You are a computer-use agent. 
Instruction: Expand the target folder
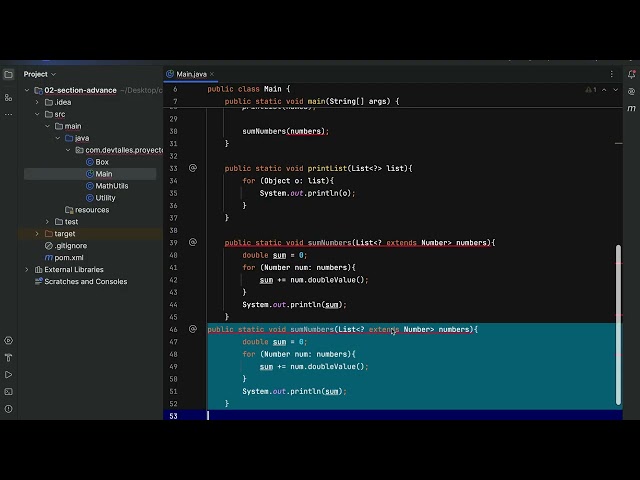(37, 234)
